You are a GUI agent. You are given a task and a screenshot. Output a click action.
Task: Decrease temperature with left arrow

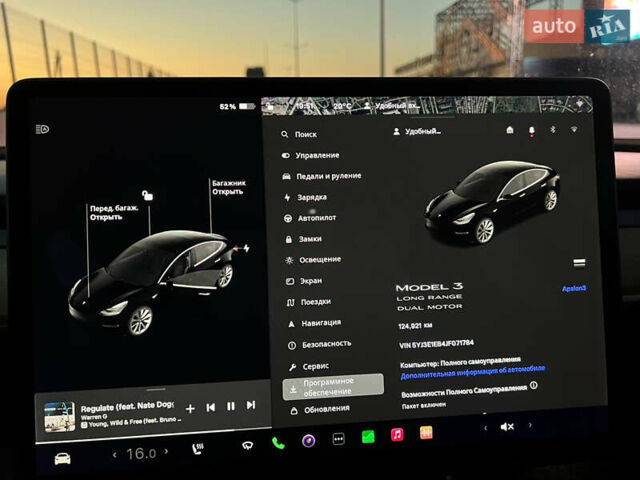coord(115,454)
